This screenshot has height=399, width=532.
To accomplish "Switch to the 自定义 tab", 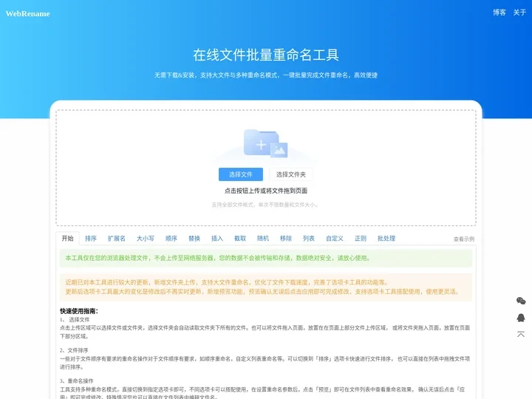I will tap(335, 239).
